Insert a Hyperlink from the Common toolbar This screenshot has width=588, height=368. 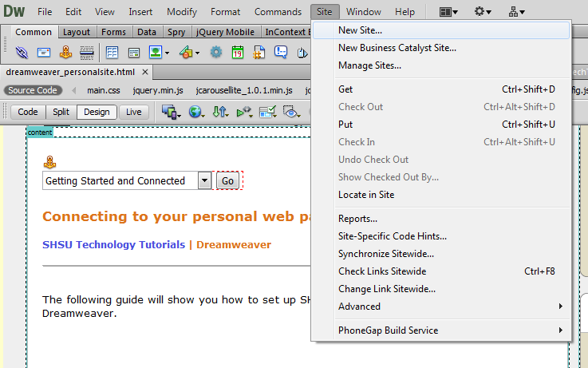[x=22, y=52]
